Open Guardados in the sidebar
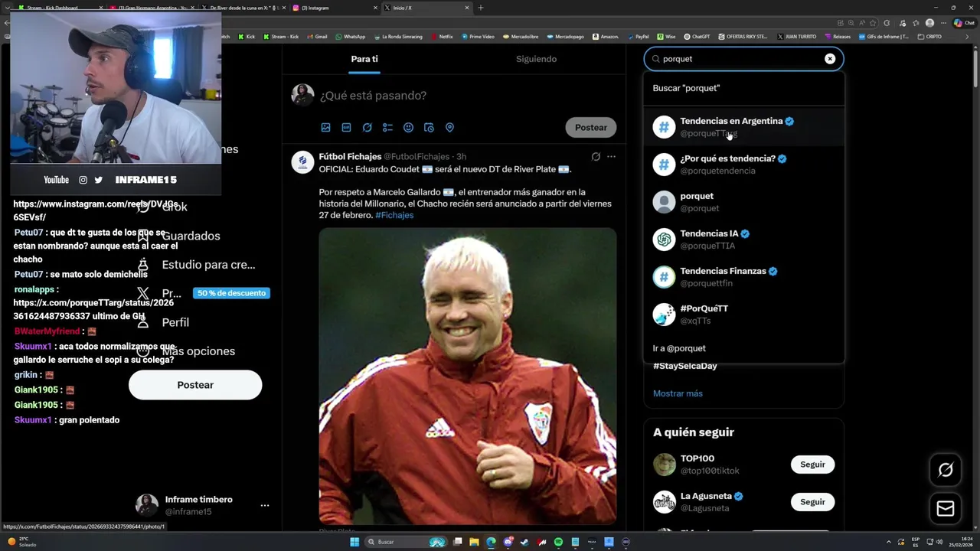Viewport: 980px width, 551px height. pyautogui.click(x=191, y=236)
